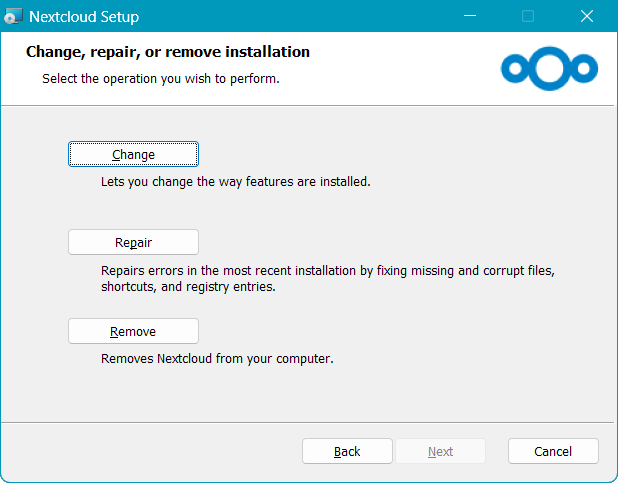Image resolution: width=618 pixels, height=483 pixels.
Task: Go Back to the previous step
Action: 347,451
